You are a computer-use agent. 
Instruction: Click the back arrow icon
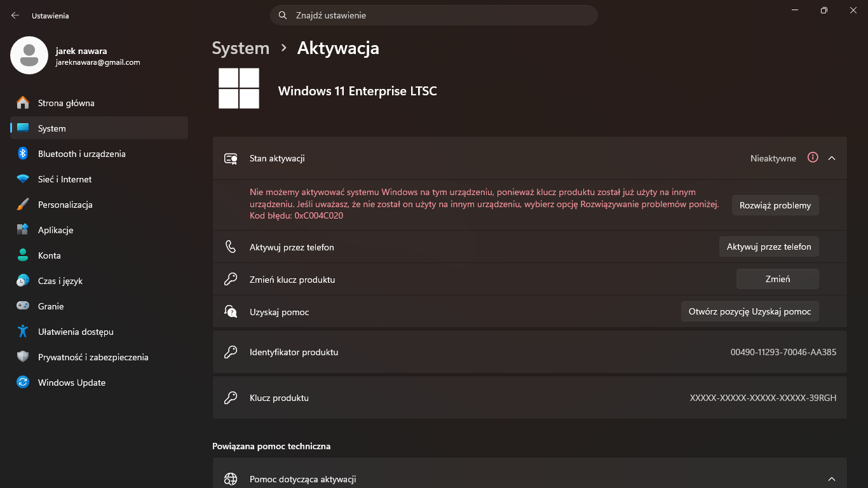pyautogui.click(x=15, y=15)
